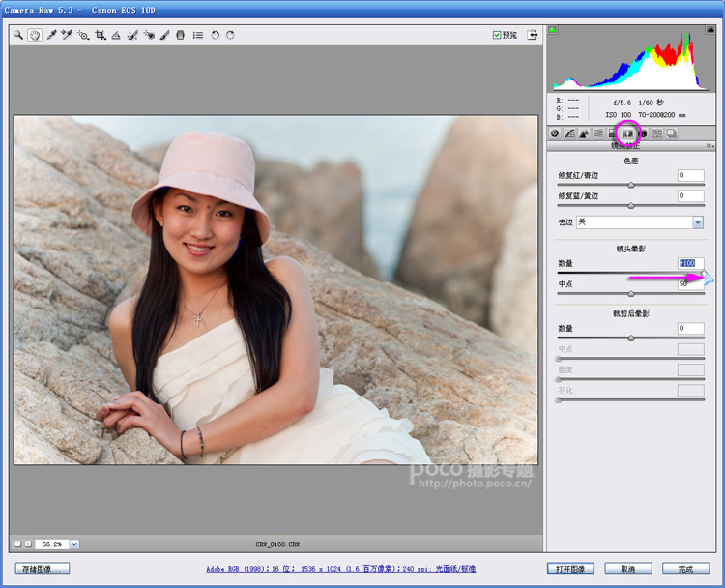Screen dimensions: 725x588
Task: Click the 打开图像 open image button
Action: pos(570,569)
